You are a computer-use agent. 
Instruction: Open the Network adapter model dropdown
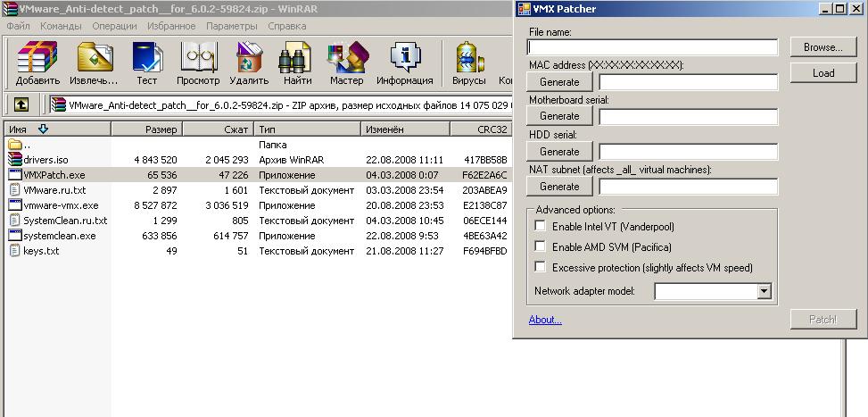coord(764,291)
